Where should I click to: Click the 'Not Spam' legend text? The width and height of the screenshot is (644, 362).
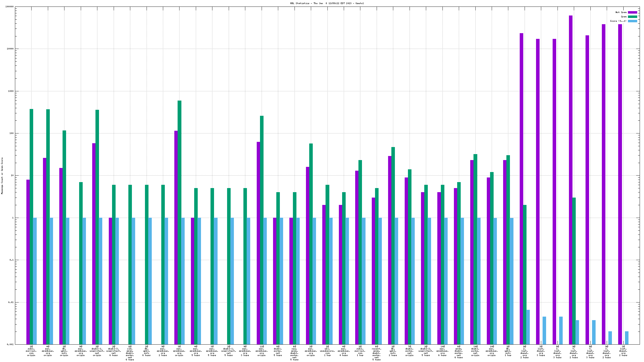621,12
